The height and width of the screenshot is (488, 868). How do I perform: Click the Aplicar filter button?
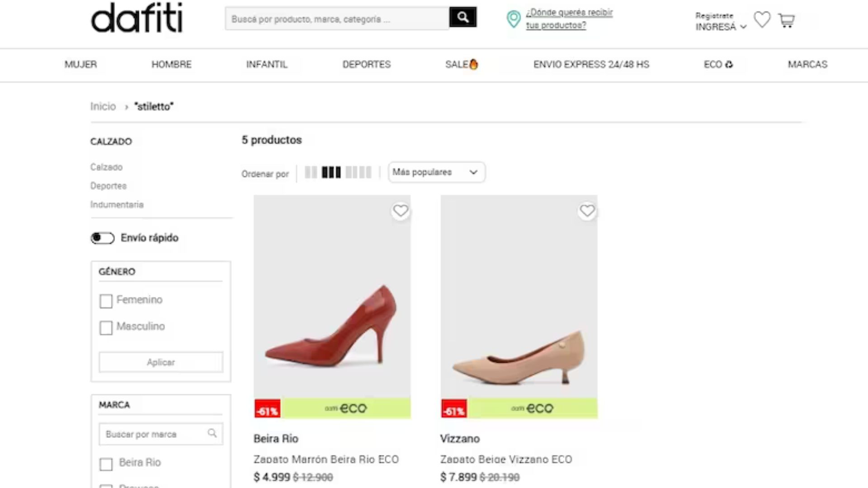(160, 362)
